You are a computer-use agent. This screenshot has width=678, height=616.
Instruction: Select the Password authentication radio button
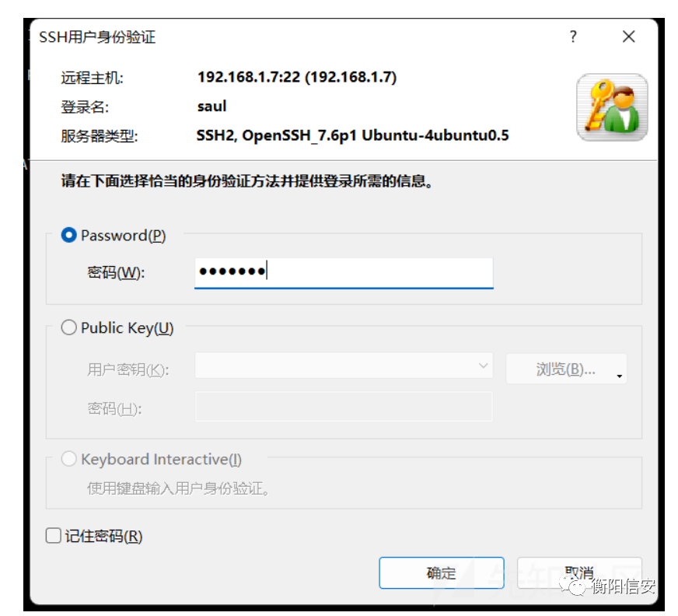click(68, 236)
